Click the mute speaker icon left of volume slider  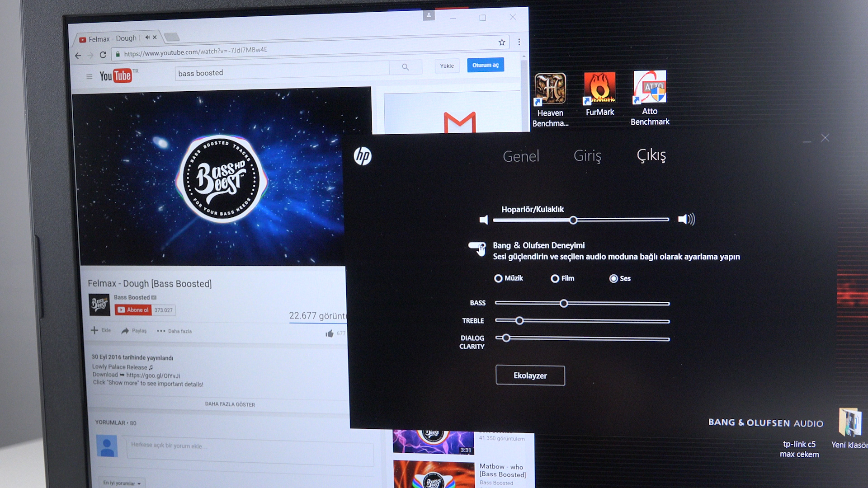pos(484,220)
